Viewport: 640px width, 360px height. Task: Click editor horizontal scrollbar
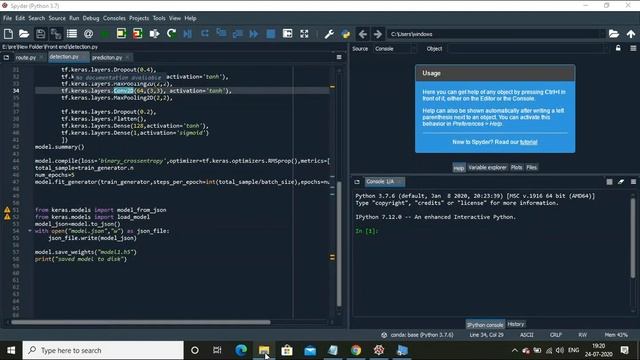coord(140,322)
